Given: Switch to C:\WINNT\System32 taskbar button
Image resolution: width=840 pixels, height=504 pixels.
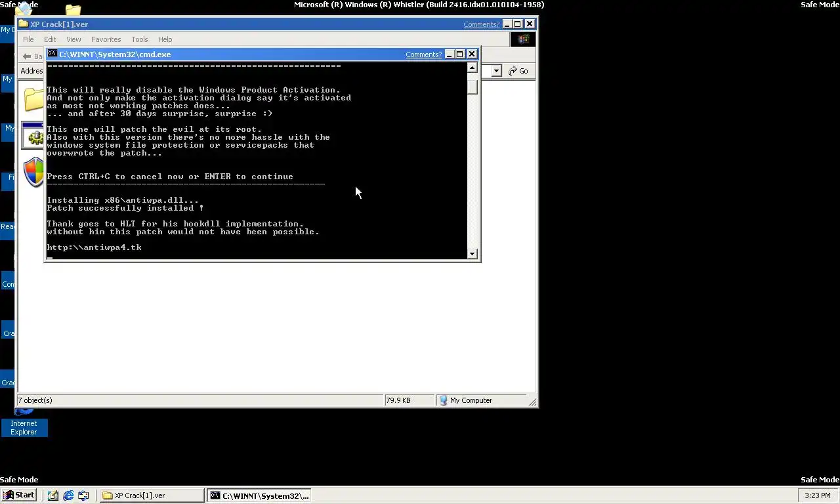Looking at the screenshot, I should [x=259, y=495].
